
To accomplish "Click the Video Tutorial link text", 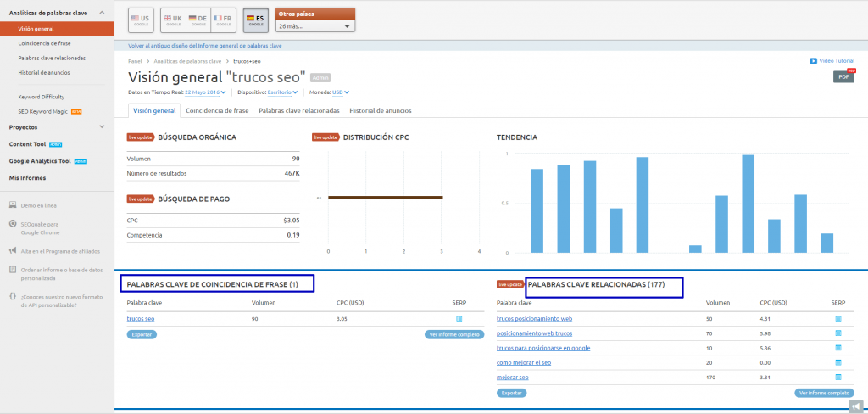I will [x=837, y=61].
